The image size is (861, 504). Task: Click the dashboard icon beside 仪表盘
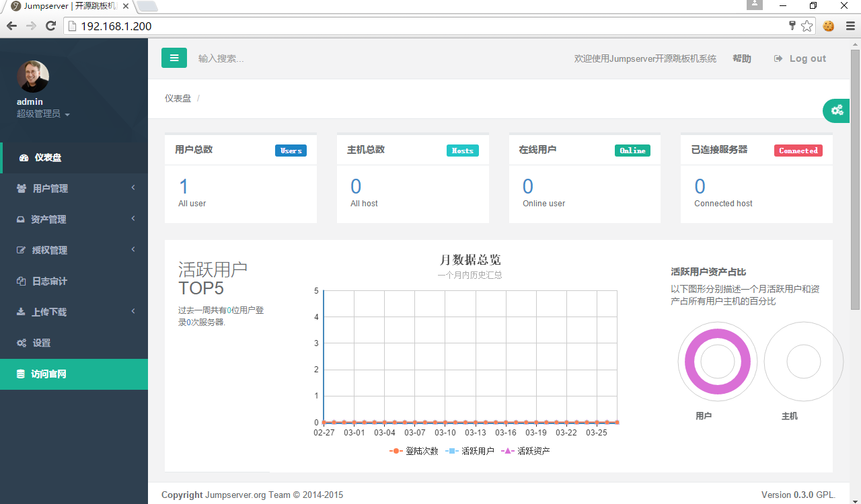pyautogui.click(x=24, y=158)
